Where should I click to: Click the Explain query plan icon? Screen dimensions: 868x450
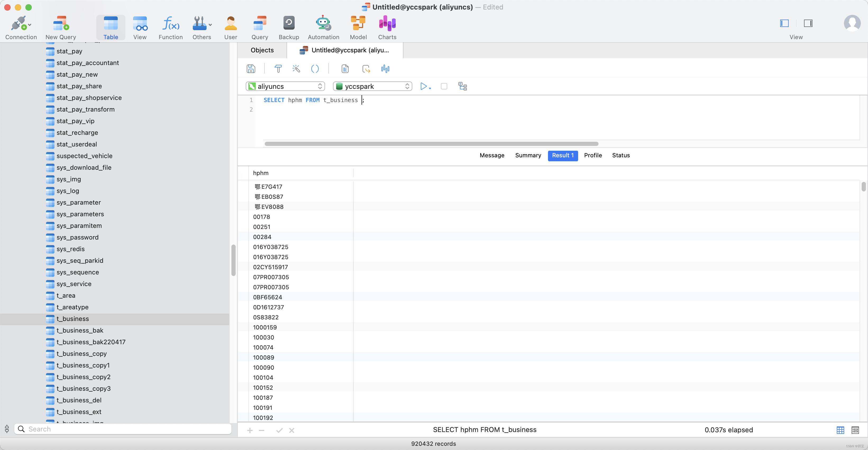pyautogui.click(x=462, y=86)
